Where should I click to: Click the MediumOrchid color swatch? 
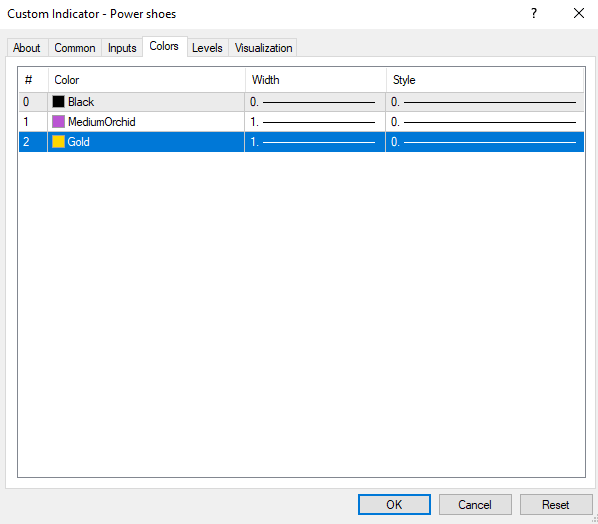(58, 122)
